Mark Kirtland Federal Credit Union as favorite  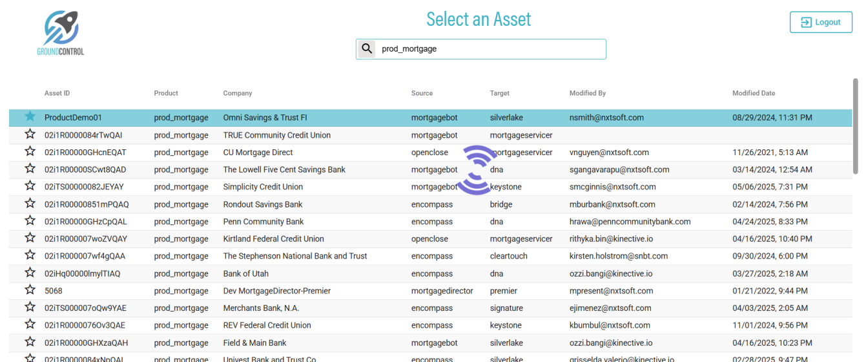pyautogui.click(x=30, y=239)
